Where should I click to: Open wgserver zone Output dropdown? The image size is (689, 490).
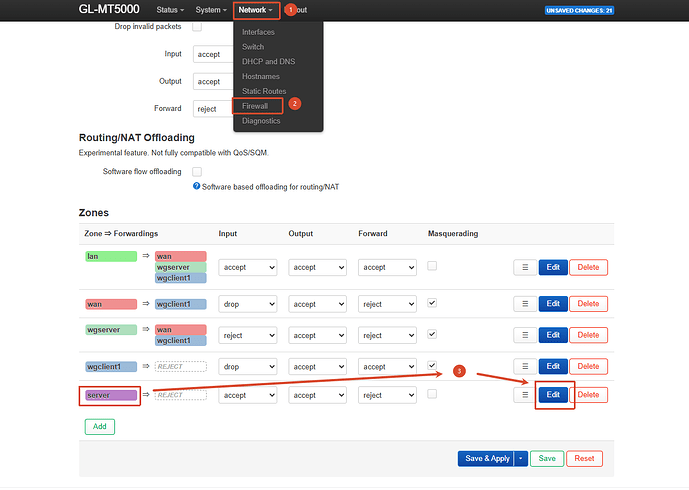(317, 335)
